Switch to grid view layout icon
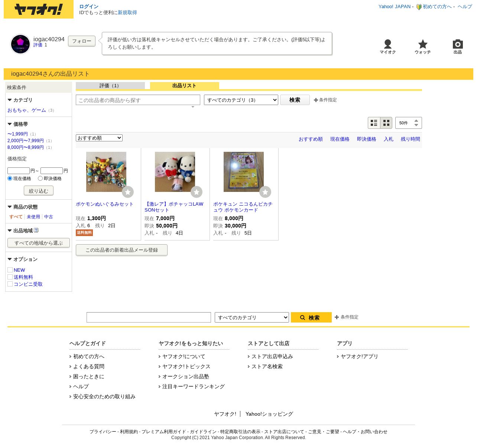The image size is (477, 448). click(x=386, y=123)
